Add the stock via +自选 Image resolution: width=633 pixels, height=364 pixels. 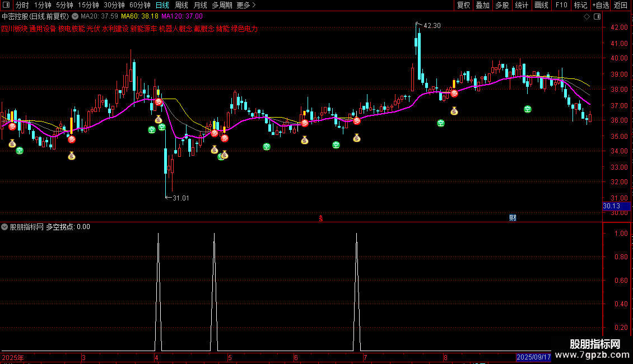[x=601, y=5]
